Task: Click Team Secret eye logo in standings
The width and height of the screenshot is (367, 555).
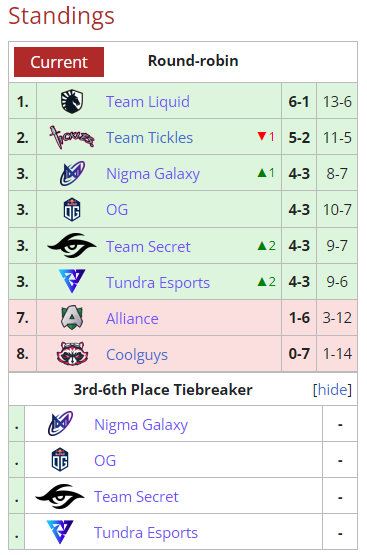Action: tap(72, 245)
